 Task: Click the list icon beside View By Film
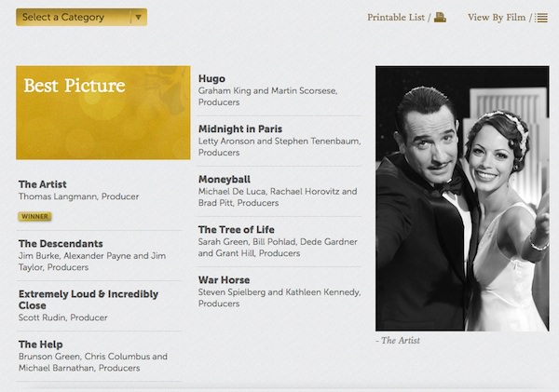click(x=541, y=17)
